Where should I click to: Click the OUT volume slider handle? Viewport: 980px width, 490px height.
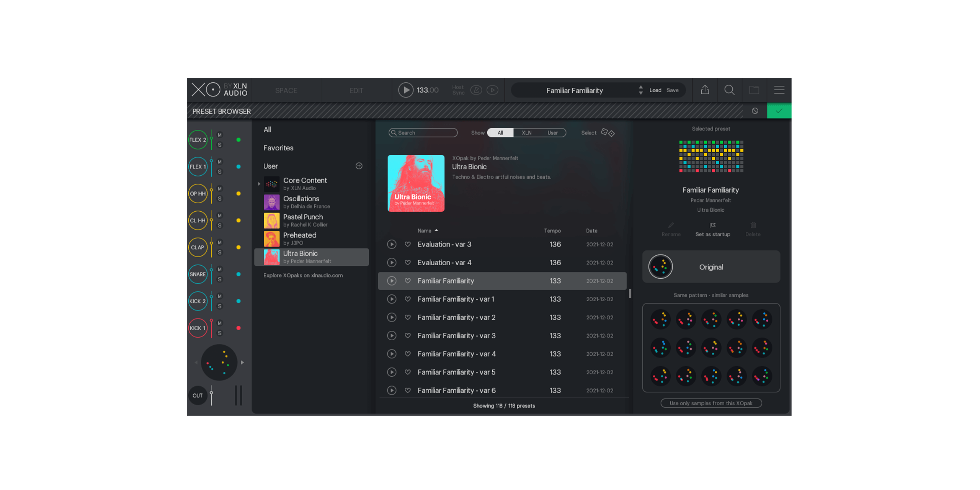coord(211,393)
